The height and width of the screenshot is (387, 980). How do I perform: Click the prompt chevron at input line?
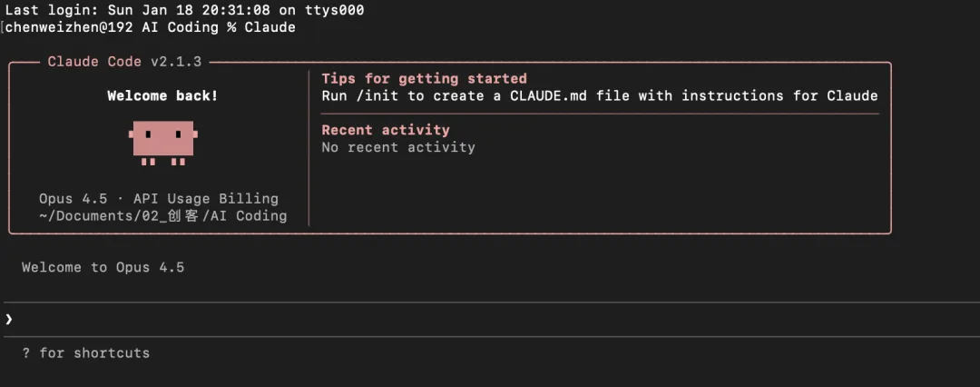[9, 319]
